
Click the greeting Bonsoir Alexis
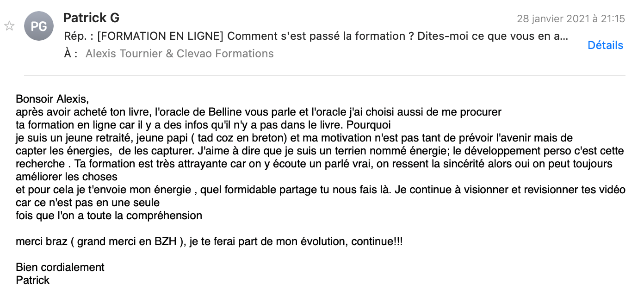[x=52, y=99]
